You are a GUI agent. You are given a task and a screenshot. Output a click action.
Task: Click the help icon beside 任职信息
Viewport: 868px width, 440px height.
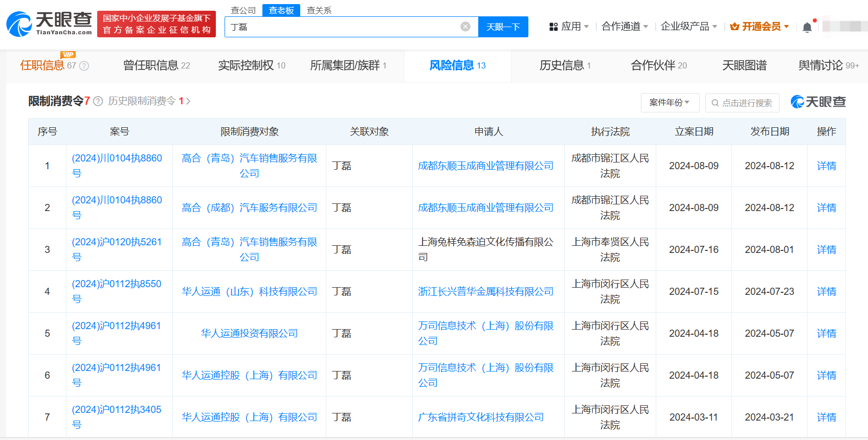click(x=84, y=66)
